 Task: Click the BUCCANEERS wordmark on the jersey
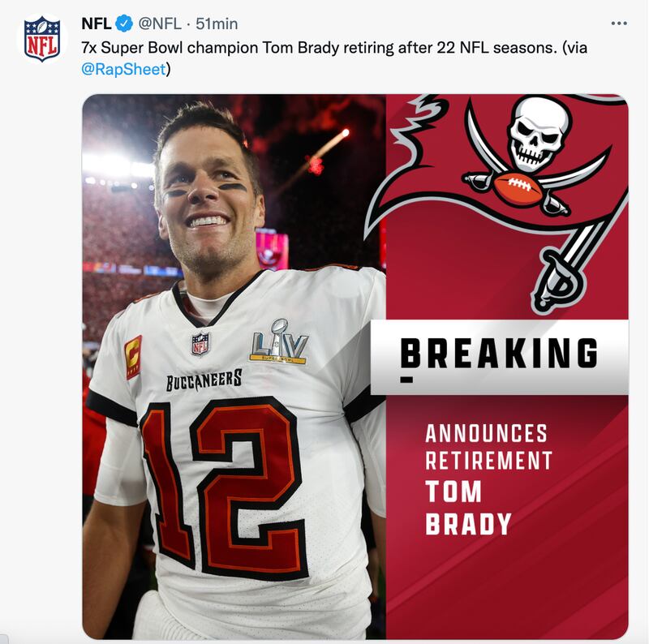pyautogui.click(x=204, y=380)
